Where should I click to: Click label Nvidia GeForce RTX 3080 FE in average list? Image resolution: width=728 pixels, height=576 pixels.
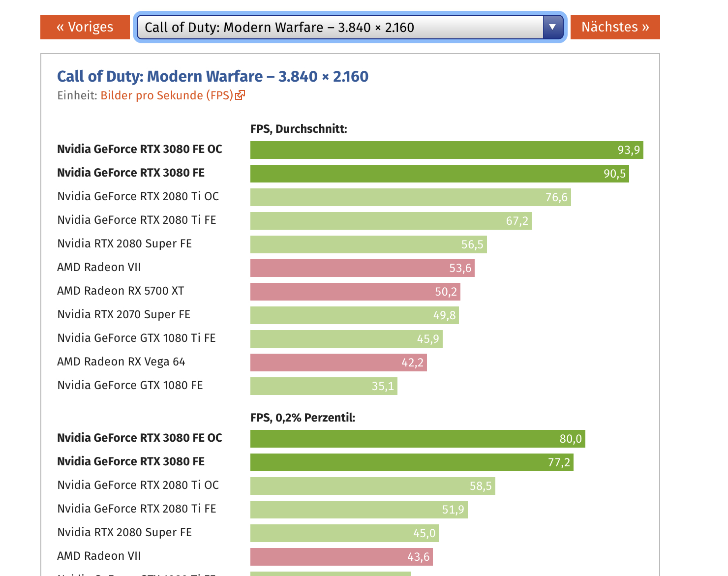coord(131,173)
